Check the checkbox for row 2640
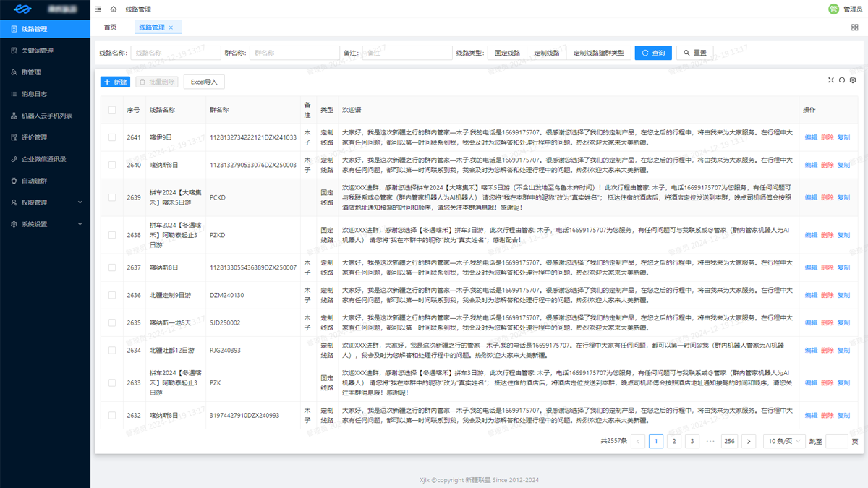This screenshot has width=868, height=488. point(111,165)
